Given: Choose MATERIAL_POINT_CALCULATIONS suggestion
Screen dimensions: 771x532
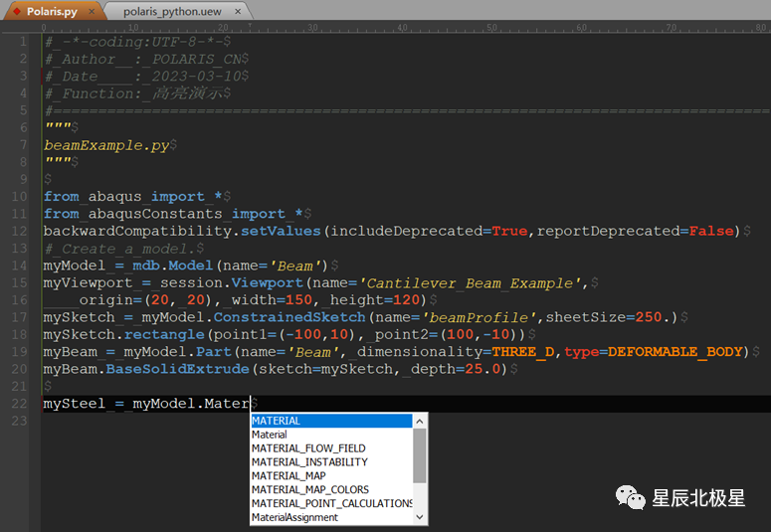Looking at the screenshot, I should 331,503.
